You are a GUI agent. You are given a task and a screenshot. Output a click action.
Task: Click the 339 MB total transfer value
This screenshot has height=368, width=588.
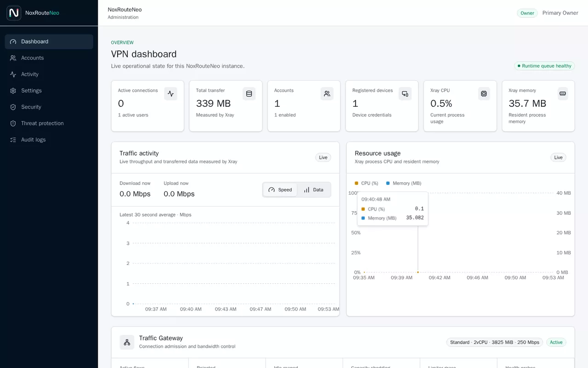tap(213, 103)
